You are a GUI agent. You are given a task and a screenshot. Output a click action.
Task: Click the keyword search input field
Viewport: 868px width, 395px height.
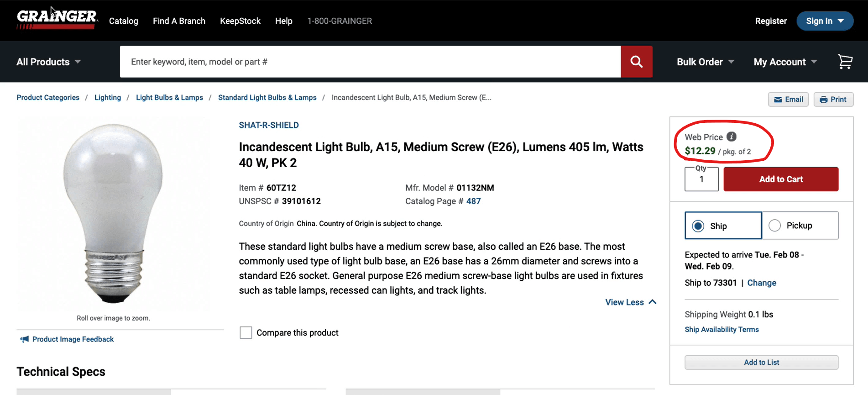tap(370, 62)
